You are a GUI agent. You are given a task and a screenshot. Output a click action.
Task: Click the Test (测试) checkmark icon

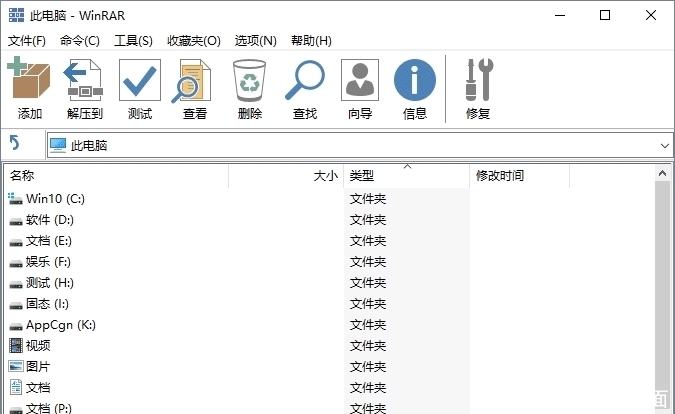click(x=139, y=80)
